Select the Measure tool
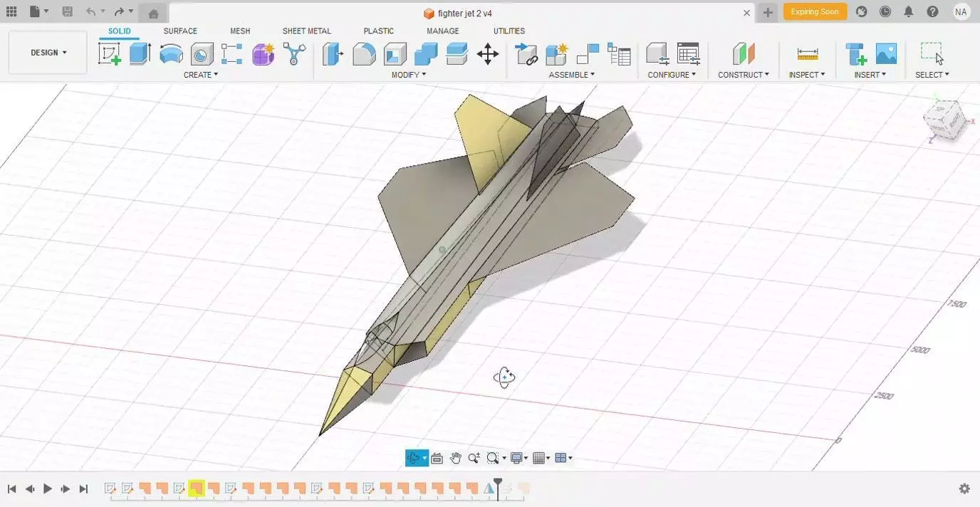Image resolution: width=980 pixels, height=507 pixels. tap(807, 54)
